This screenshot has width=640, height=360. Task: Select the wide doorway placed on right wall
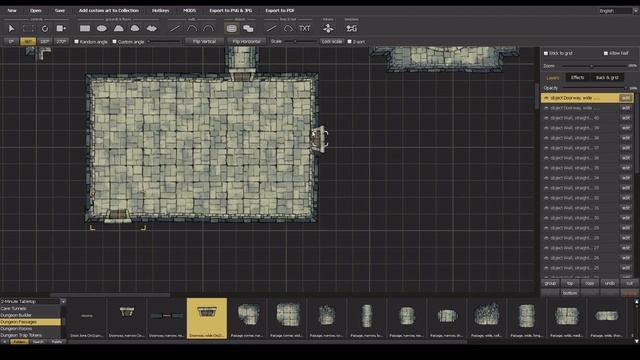[x=319, y=139]
